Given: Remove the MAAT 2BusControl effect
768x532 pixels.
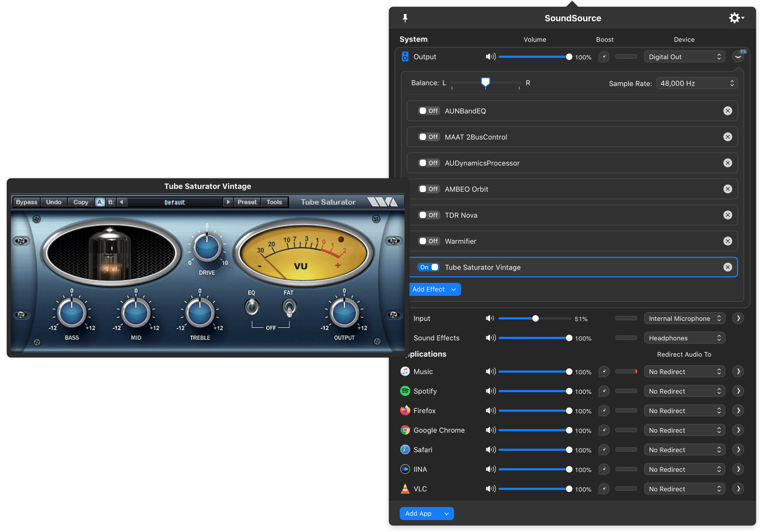Looking at the screenshot, I should click(727, 137).
